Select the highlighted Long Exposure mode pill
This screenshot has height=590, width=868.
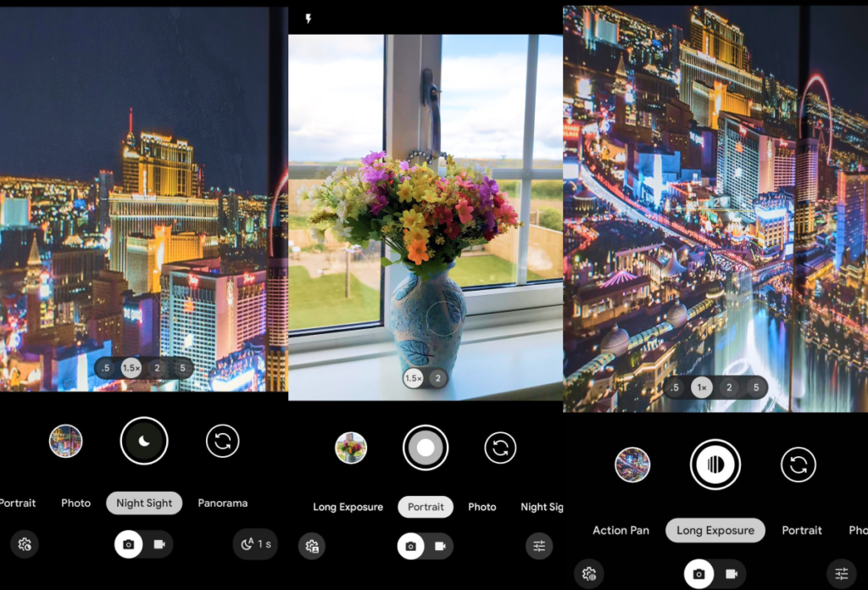point(715,531)
